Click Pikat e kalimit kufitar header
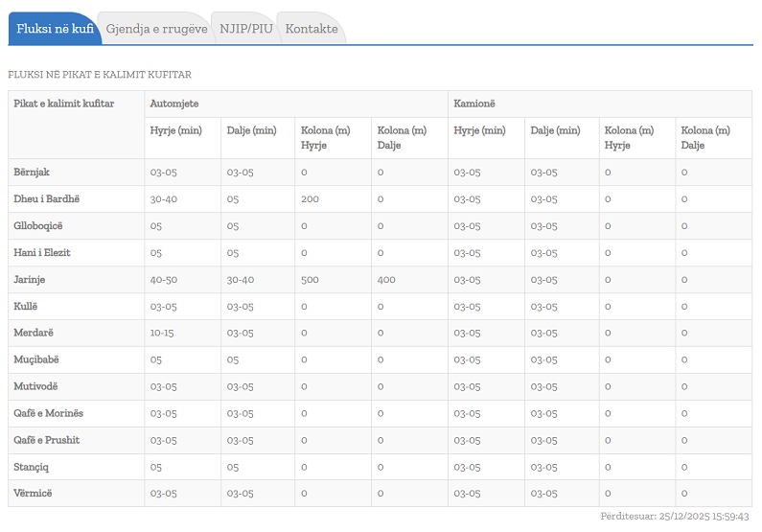Viewport: 762px width, 532px height. (64, 104)
